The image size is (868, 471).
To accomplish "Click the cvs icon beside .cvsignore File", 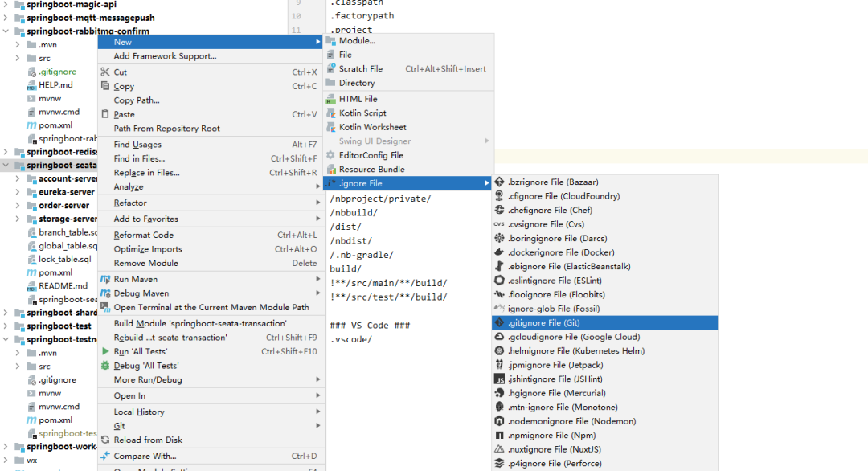I will pos(499,224).
